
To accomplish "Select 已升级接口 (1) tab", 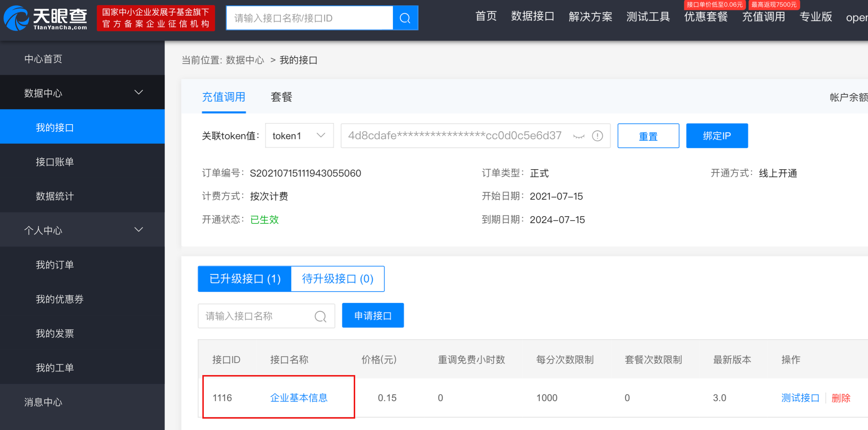I will (x=244, y=279).
